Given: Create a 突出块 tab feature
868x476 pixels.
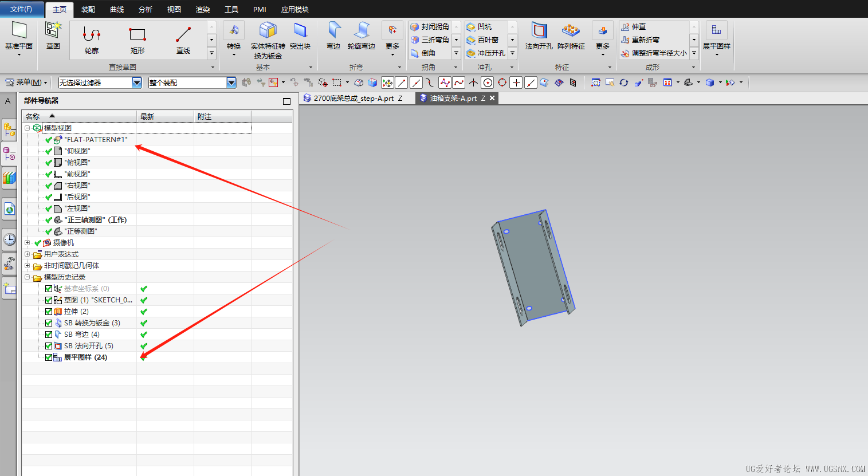Looking at the screenshot, I should coord(300,36).
